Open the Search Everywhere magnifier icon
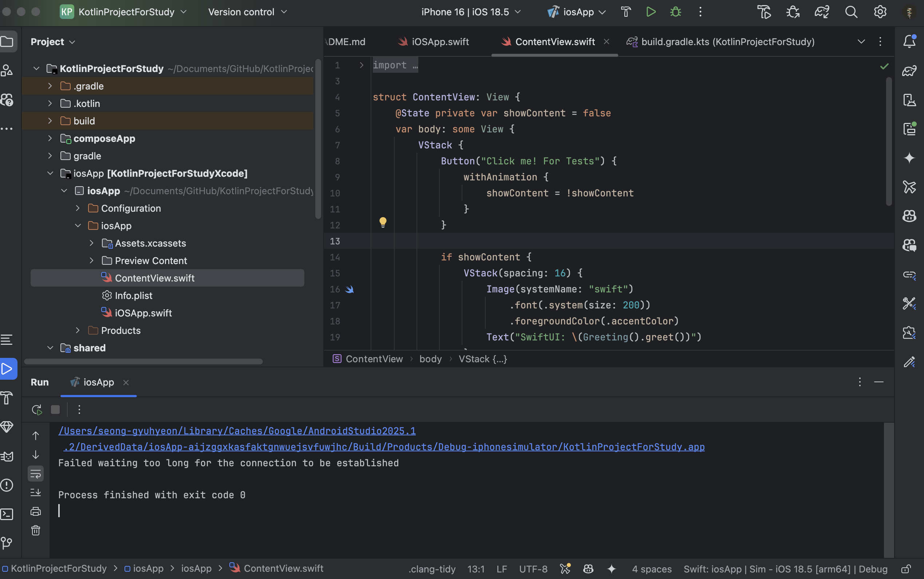Screen dimensions: 924x579 (851, 12)
